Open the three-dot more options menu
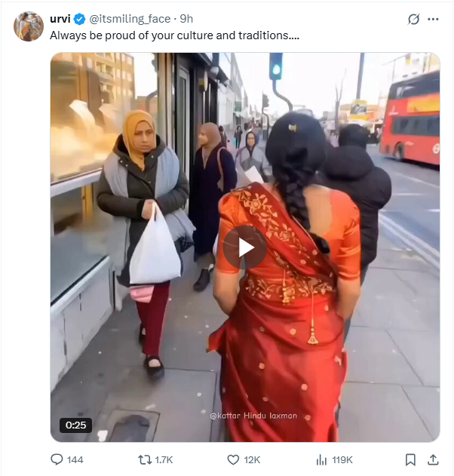The image size is (454, 476). click(x=433, y=19)
